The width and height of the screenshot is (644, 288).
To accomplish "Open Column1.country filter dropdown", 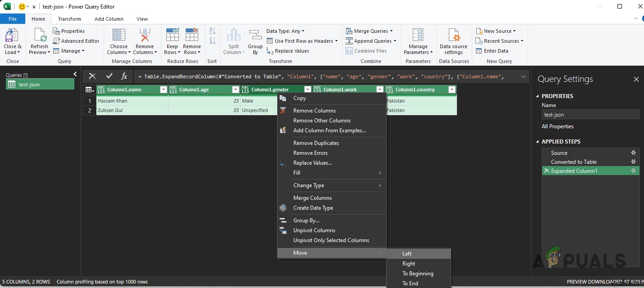I will pyautogui.click(x=452, y=90).
